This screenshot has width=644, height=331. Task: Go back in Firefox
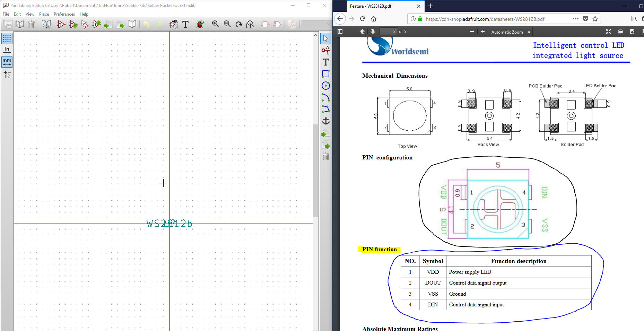pyautogui.click(x=340, y=19)
